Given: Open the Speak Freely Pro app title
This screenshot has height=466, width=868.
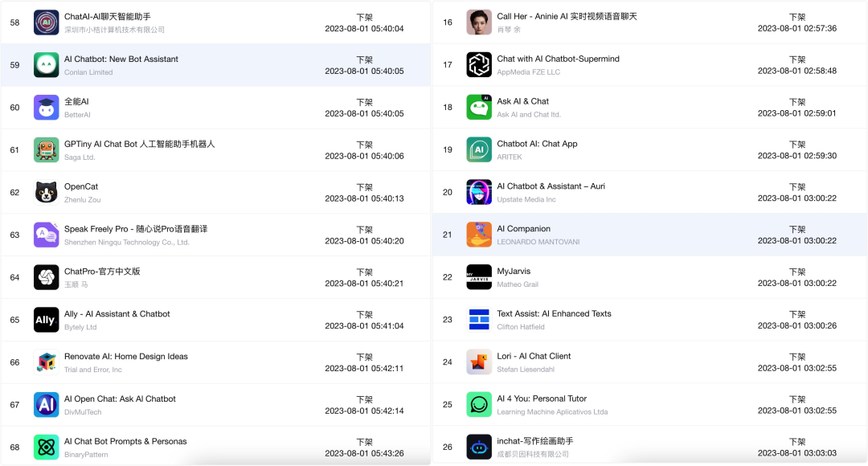Looking at the screenshot, I should (135, 229).
